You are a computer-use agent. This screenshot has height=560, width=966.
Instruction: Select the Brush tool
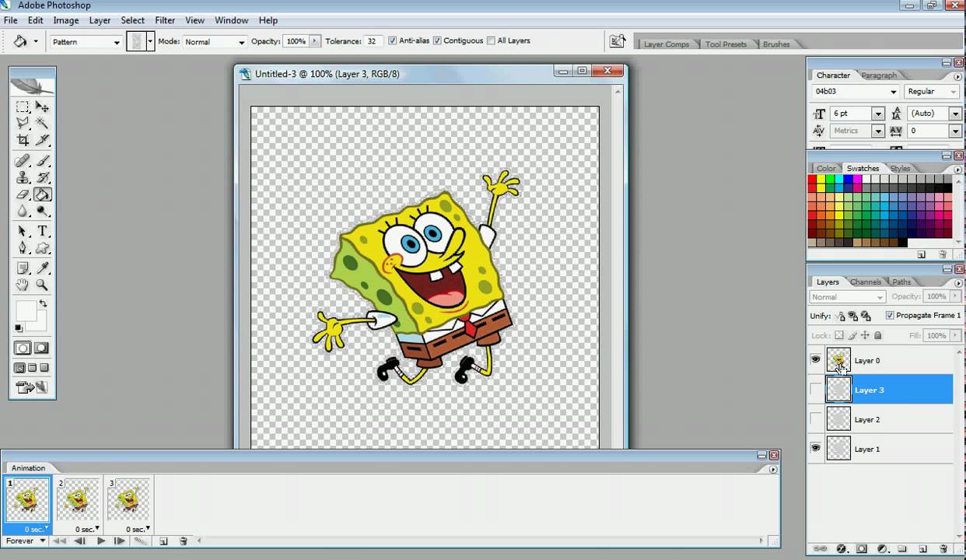[43, 161]
